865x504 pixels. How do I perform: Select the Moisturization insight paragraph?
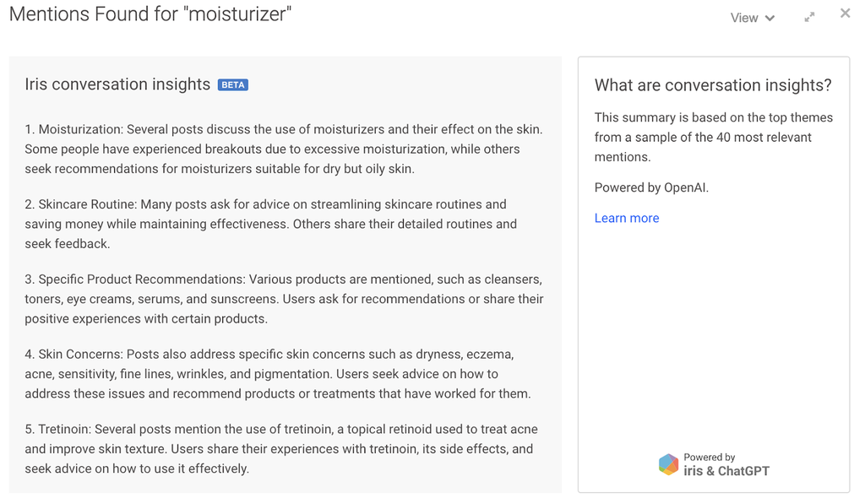pyautogui.click(x=284, y=149)
